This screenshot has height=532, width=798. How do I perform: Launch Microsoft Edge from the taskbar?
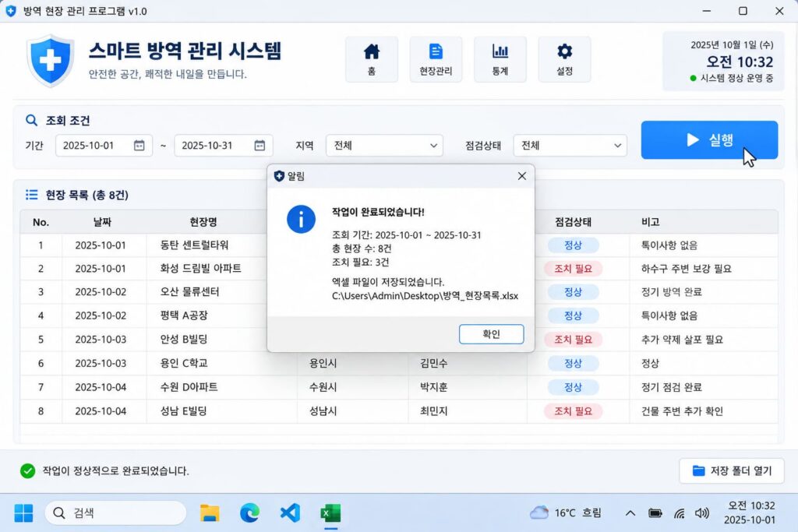[249, 513]
